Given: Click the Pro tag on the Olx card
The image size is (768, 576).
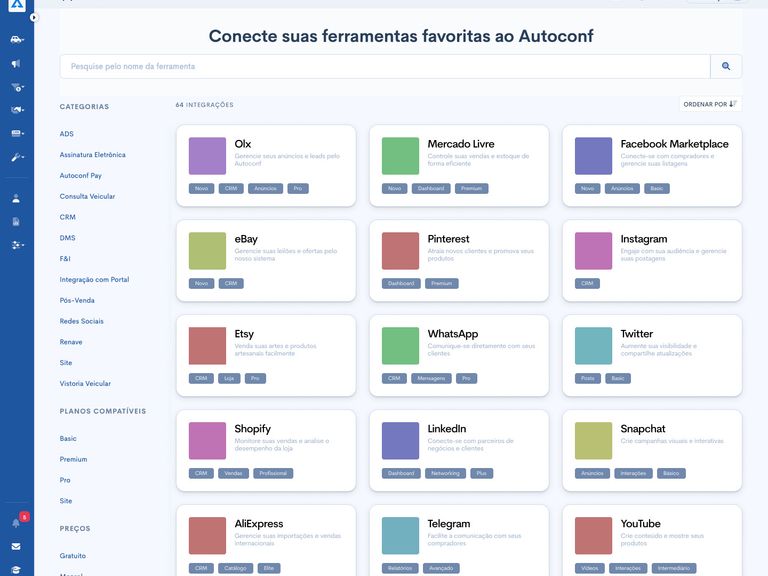Looking at the screenshot, I should coord(298,188).
